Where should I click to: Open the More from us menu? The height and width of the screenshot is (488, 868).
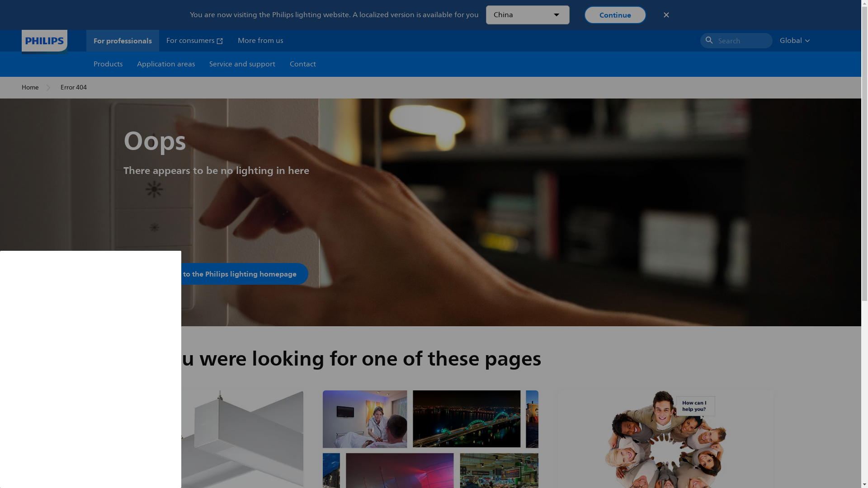click(x=260, y=41)
